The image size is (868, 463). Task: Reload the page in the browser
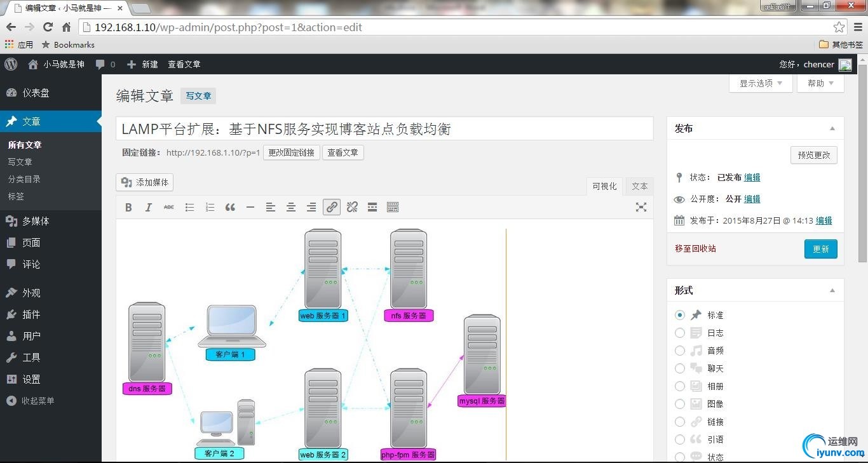coord(48,27)
